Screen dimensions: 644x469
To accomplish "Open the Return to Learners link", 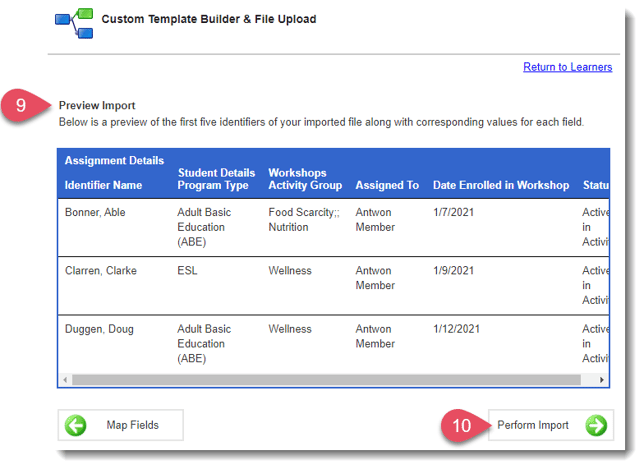I will pos(567,67).
